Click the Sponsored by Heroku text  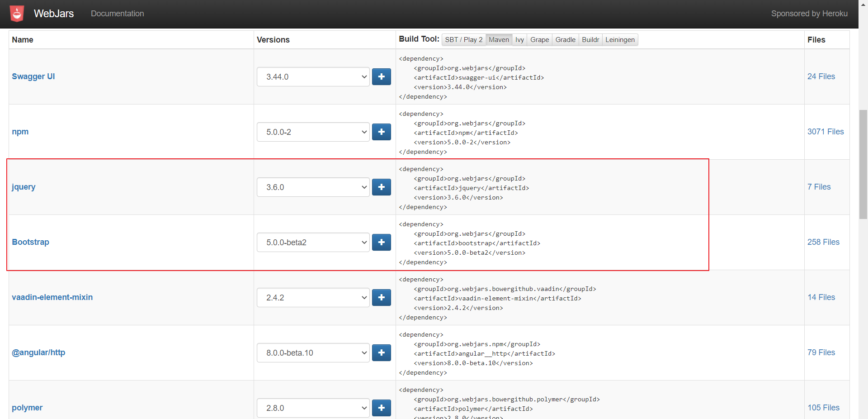tap(809, 14)
